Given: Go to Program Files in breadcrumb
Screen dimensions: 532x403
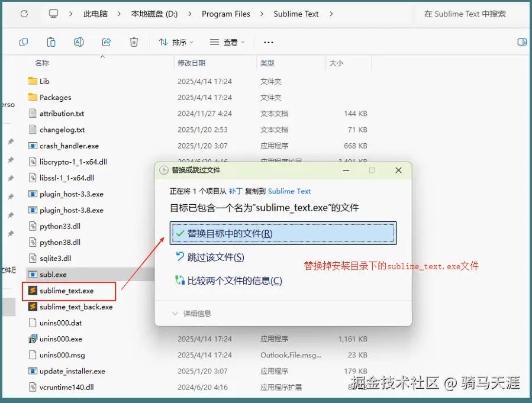Looking at the screenshot, I should [x=226, y=14].
